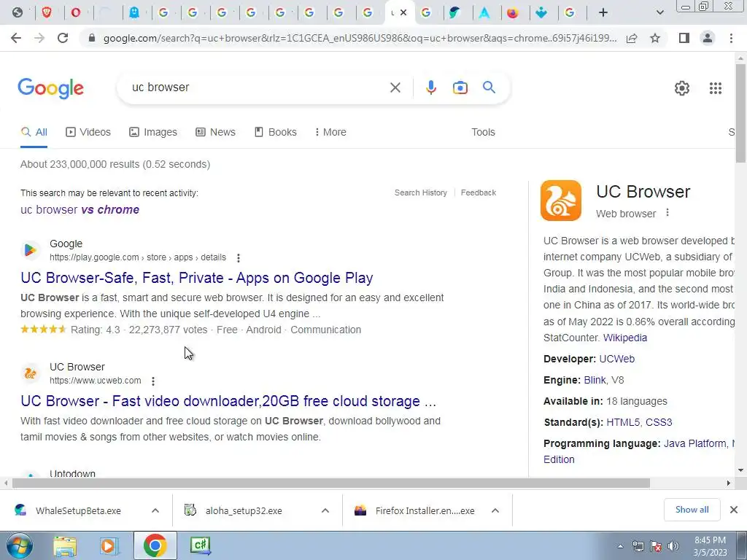
Task: Open the blue ghost icon tab
Action: 134,13
